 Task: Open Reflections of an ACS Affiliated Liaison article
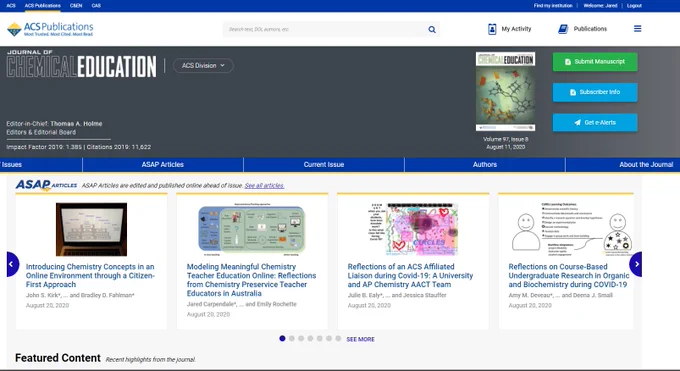tap(410, 276)
